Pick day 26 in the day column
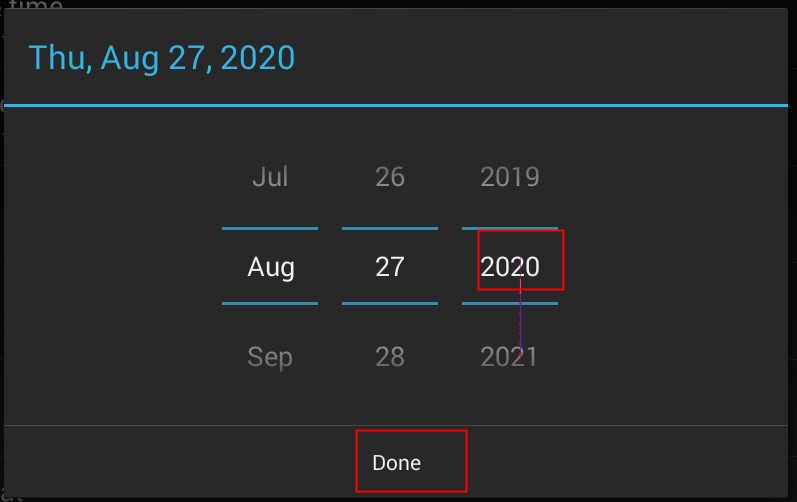The image size is (797, 502). [389, 177]
